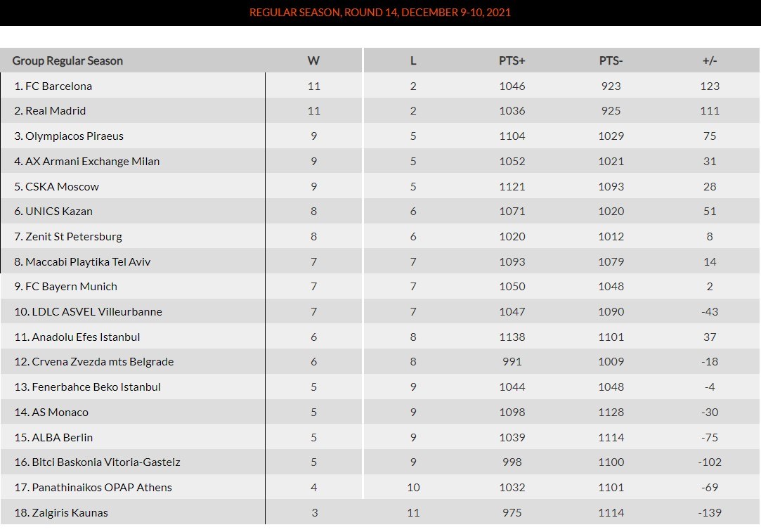Select Olympiacos Piraeus in the standings
This screenshot has width=761, height=532.
click(74, 136)
